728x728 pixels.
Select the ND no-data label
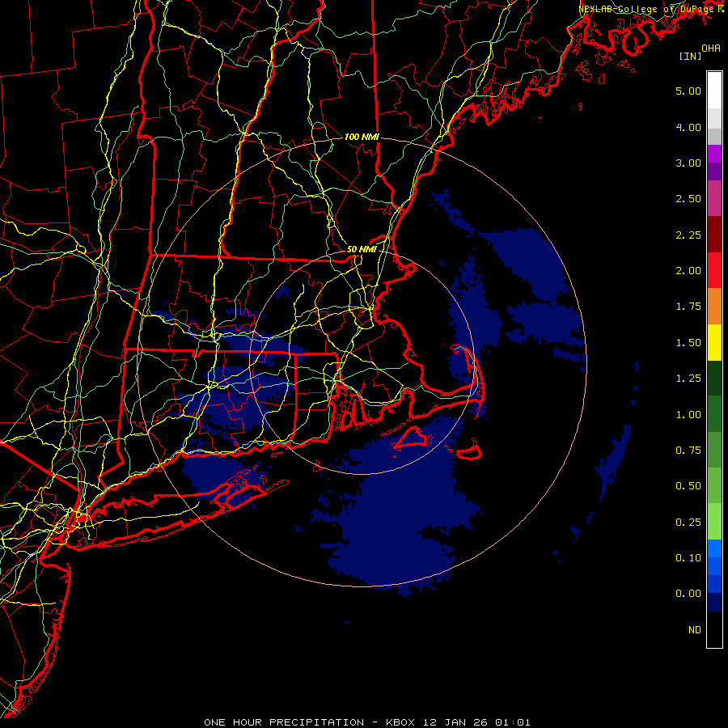pyautogui.click(x=695, y=630)
